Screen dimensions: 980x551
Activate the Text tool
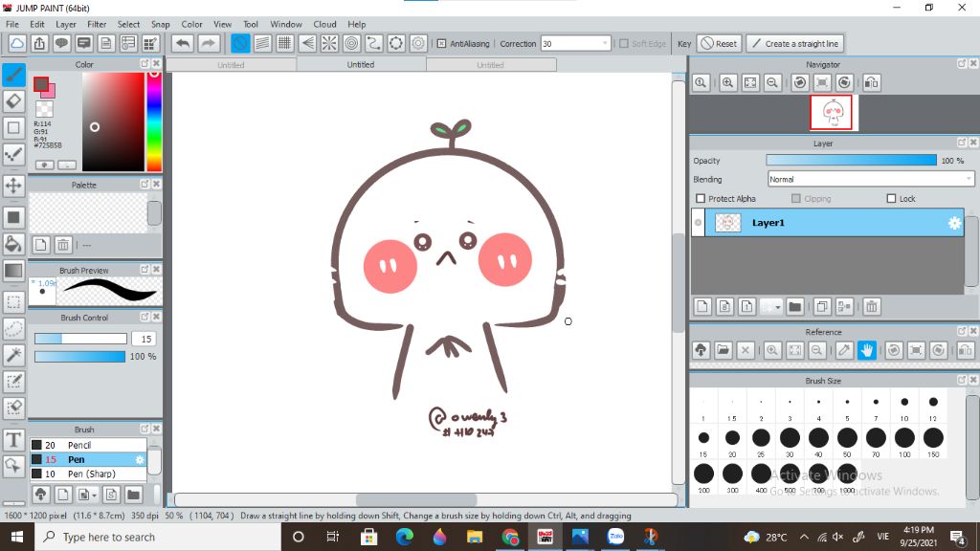(13, 440)
